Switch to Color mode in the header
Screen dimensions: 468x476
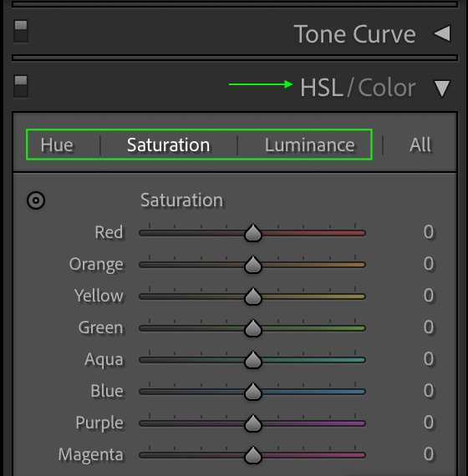click(x=387, y=88)
